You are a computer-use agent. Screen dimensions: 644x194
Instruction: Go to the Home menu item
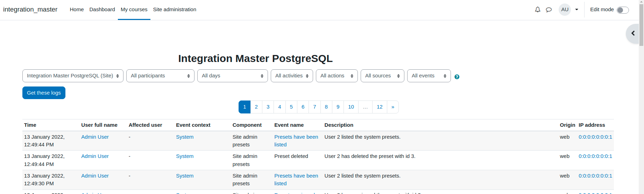77,9
